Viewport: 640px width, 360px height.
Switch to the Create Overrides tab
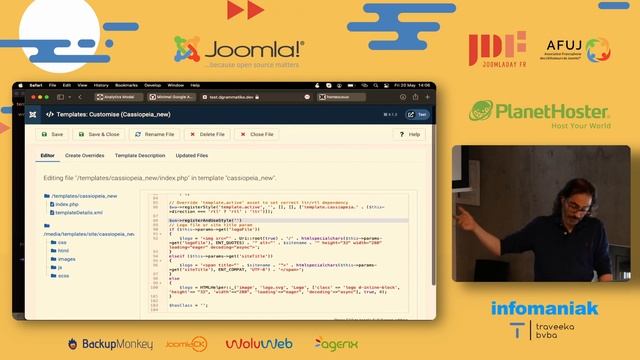tap(84, 156)
